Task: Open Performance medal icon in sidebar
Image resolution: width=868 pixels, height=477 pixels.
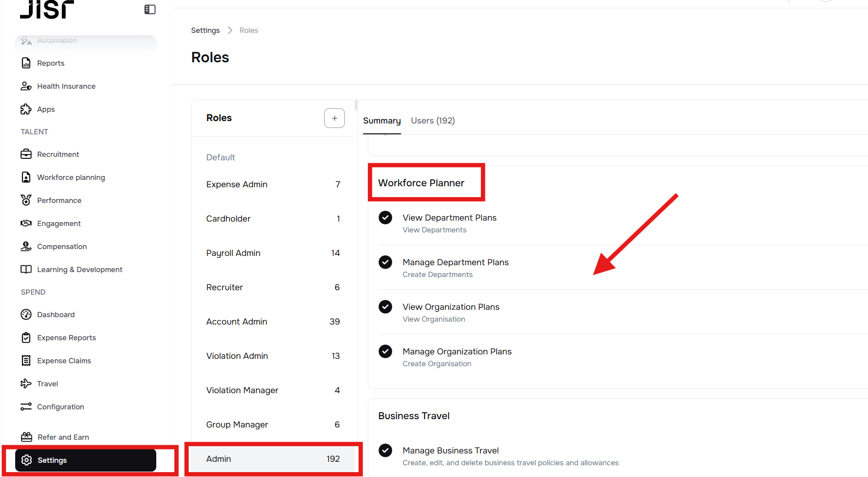Action: [26, 201]
